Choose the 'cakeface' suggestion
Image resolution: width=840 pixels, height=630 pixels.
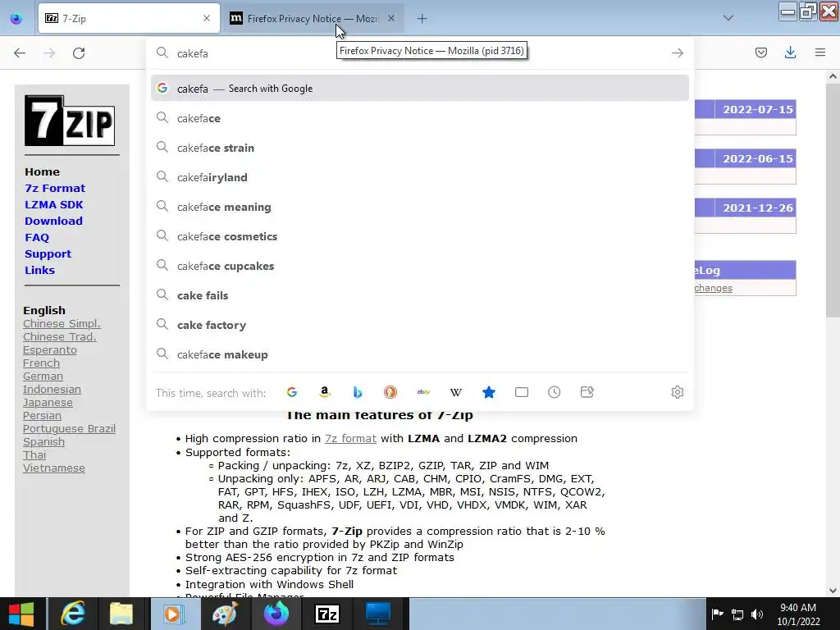[420, 118]
